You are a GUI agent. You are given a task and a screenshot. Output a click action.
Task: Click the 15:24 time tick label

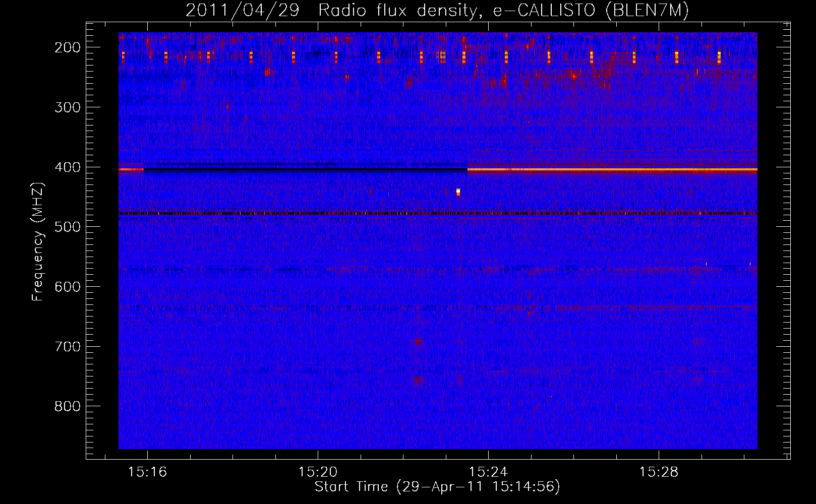488,472
